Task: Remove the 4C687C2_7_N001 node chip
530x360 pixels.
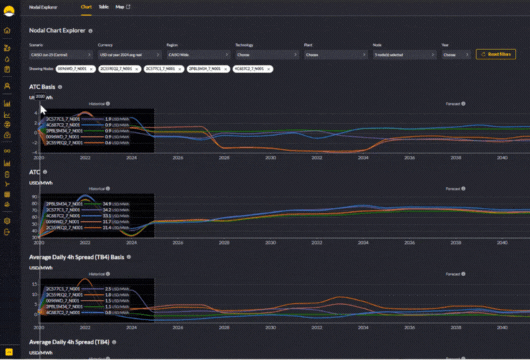Action: [268, 69]
